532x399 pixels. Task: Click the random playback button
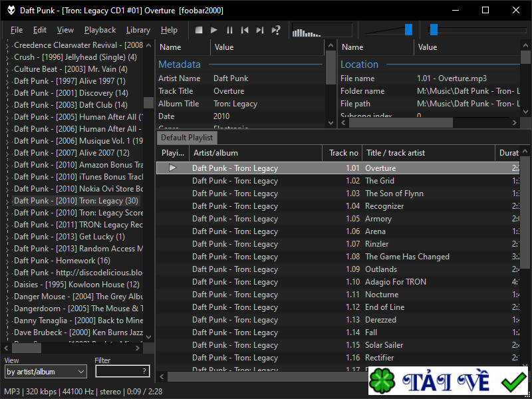[276, 30]
